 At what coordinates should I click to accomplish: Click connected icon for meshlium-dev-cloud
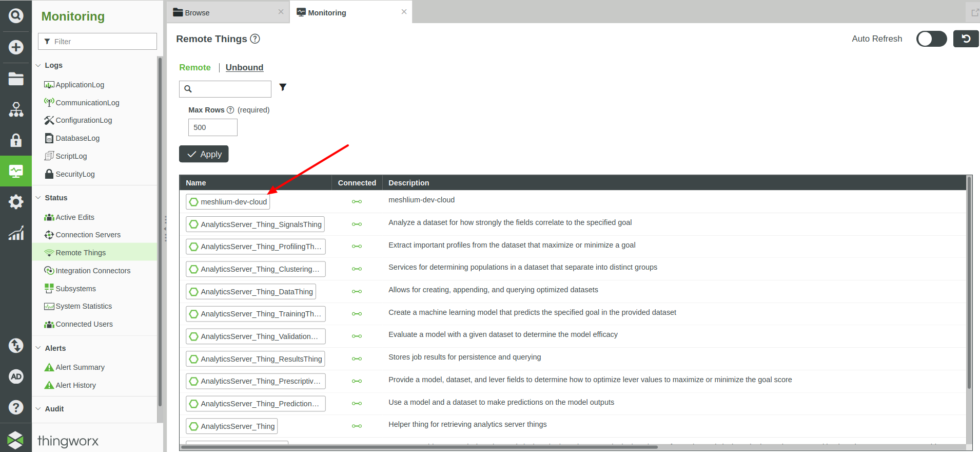357,202
